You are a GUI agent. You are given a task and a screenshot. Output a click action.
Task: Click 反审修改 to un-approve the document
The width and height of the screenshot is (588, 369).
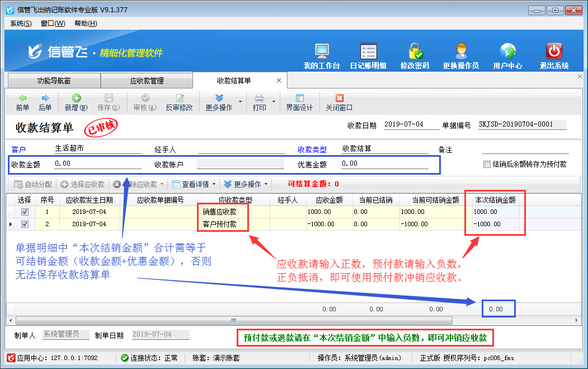[179, 102]
